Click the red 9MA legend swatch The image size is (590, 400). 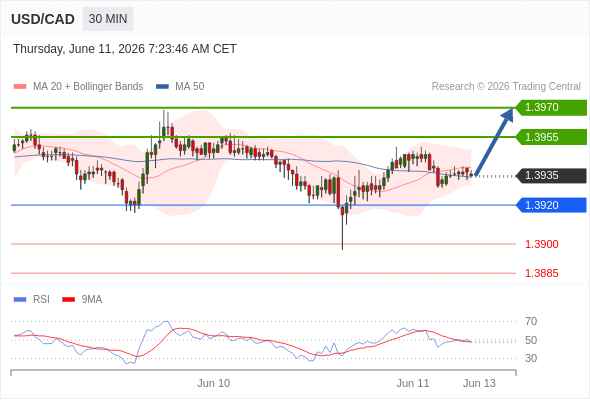[x=68, y=300]
